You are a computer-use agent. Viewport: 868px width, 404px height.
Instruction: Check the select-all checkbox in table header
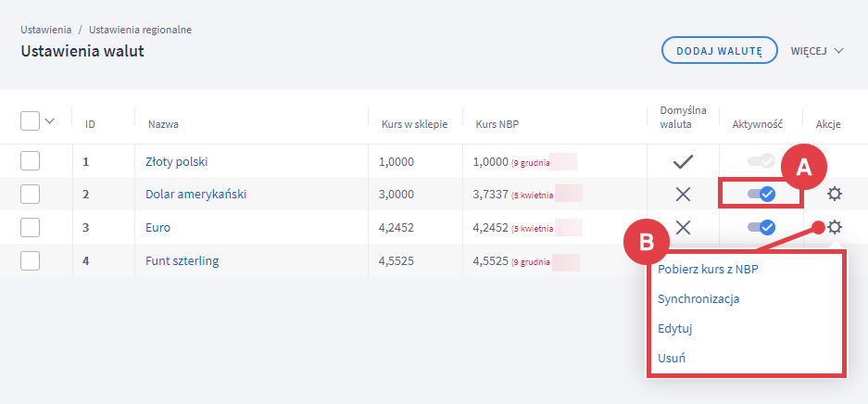coord(30,121)
